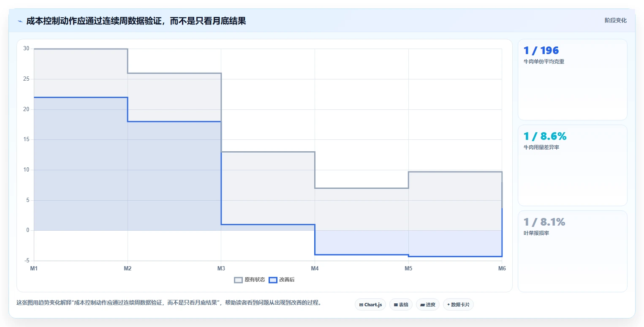This screenshot has height=327, width=644.
Task: Click the trend icon beside the title
Action: tap(20, 21)
